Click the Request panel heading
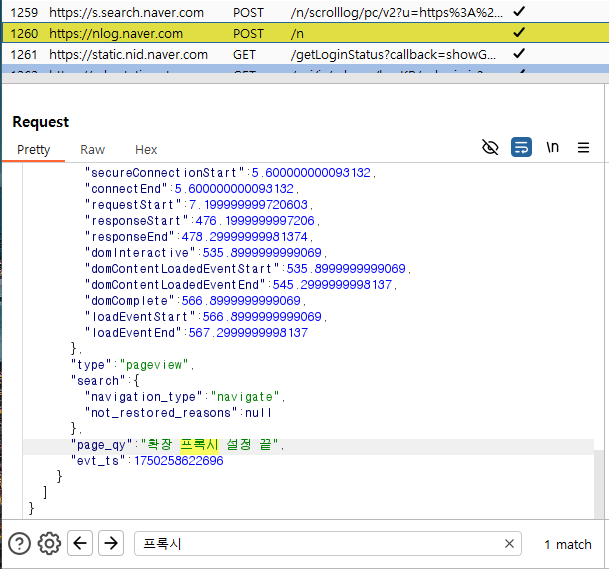 pyautogui.click(x=40, y=122)
